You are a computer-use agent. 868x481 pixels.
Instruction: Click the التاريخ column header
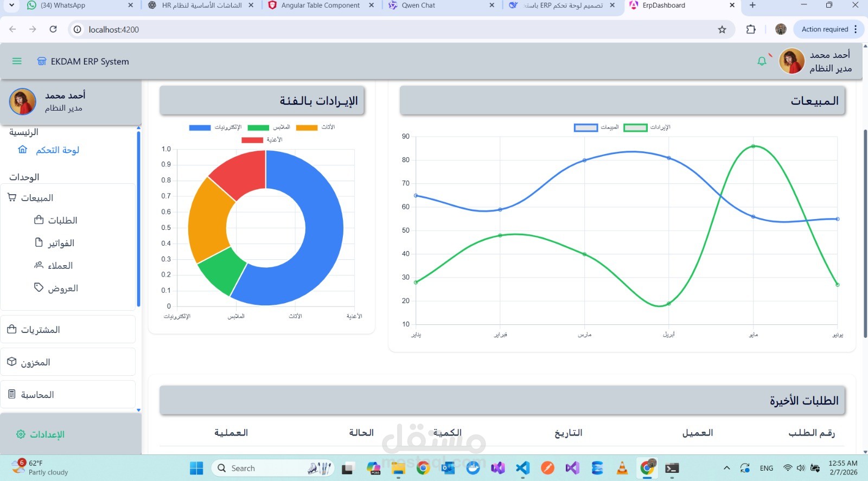click(568, 433)
